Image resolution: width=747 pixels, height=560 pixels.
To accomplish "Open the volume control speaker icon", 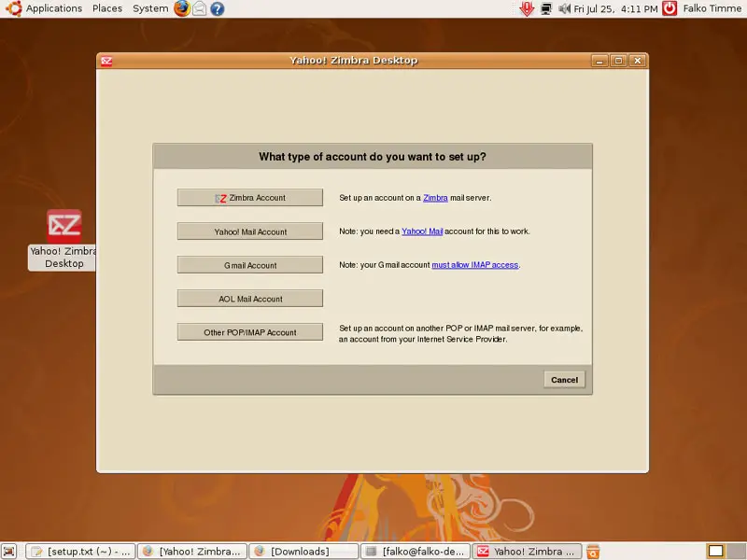I will click(565, 8).
